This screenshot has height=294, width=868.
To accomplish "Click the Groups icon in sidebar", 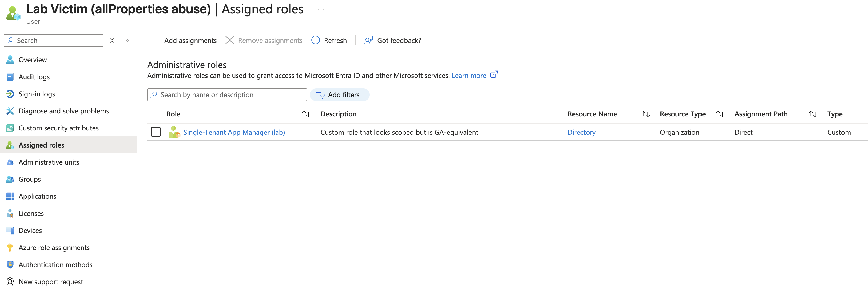I will pyautogui.click(x=10, y=179).
